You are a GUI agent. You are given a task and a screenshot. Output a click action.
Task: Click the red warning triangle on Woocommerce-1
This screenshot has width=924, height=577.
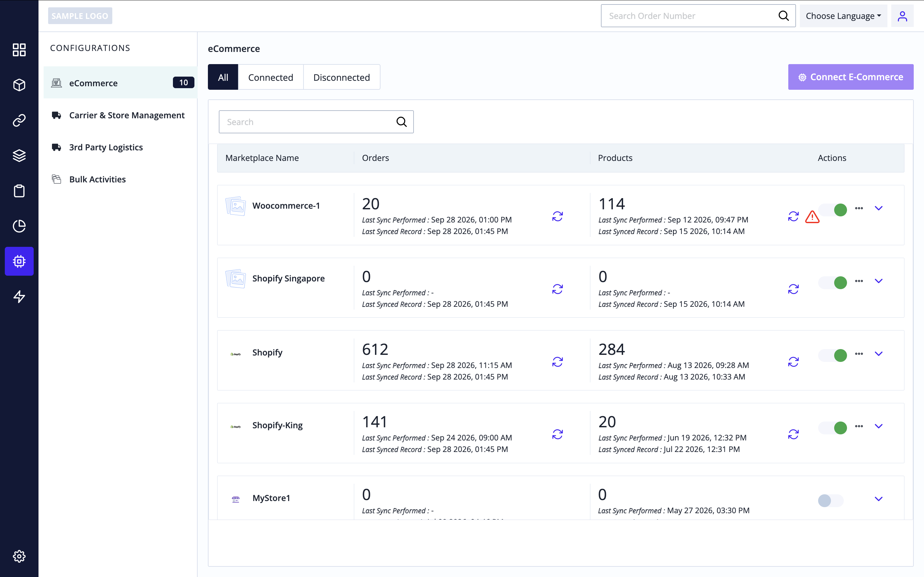coord(812,217)
